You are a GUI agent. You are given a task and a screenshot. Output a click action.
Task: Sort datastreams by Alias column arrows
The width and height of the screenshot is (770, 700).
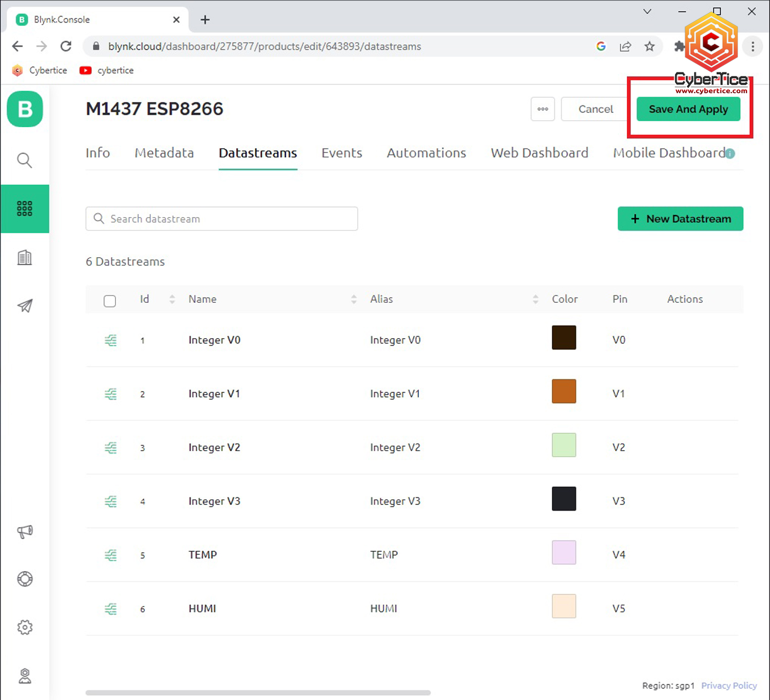[535, 299]
